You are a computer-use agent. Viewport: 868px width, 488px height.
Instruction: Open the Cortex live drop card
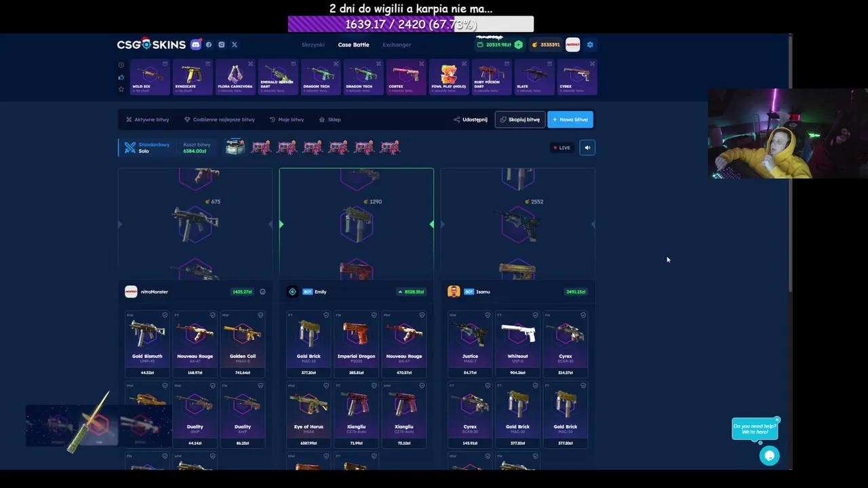coord(406,77)
